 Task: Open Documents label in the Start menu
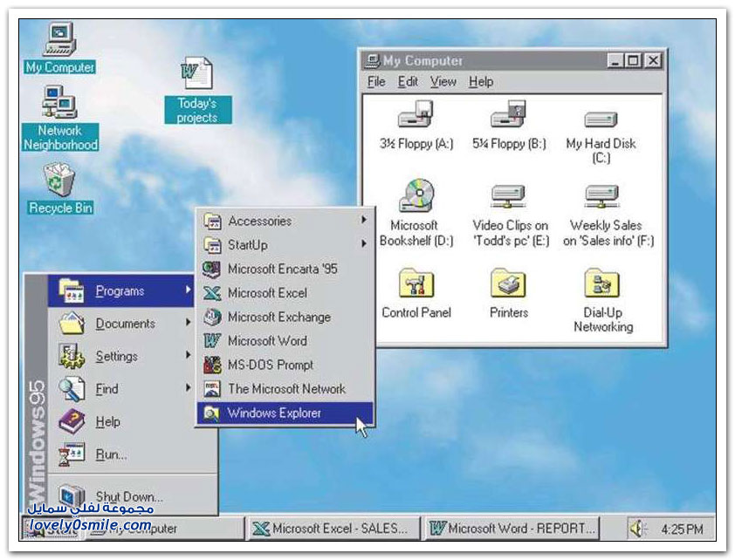pos(125,324)
